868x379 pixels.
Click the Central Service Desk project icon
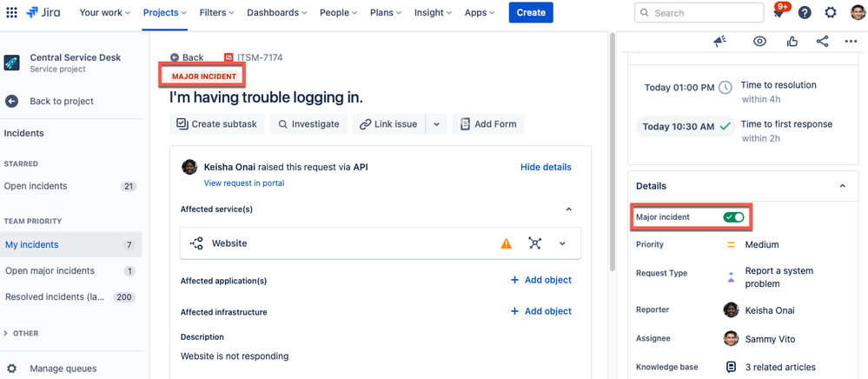(11, 63)
